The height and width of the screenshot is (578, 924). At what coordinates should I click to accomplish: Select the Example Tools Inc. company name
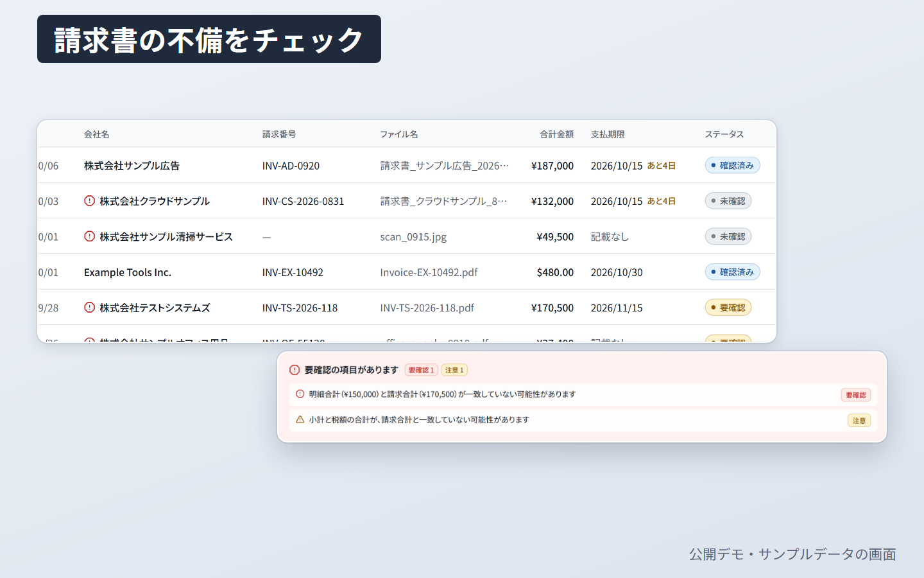click(128, 272)
